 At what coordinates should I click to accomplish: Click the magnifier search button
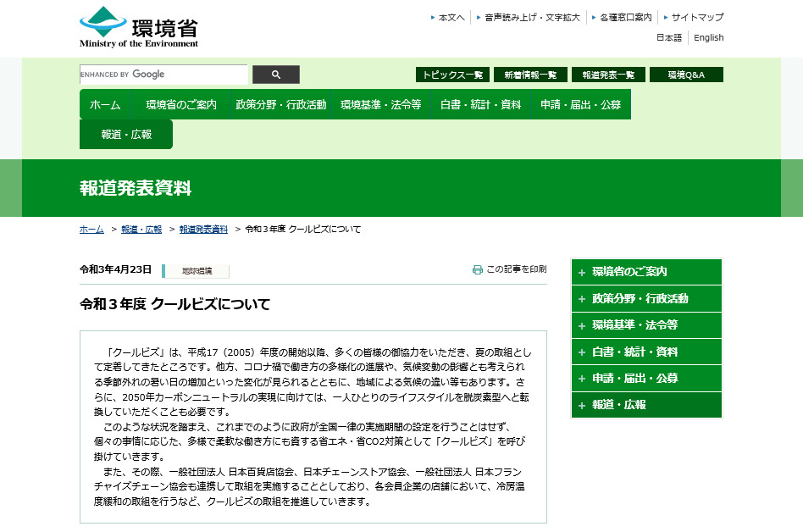click(x=275, y=75)
